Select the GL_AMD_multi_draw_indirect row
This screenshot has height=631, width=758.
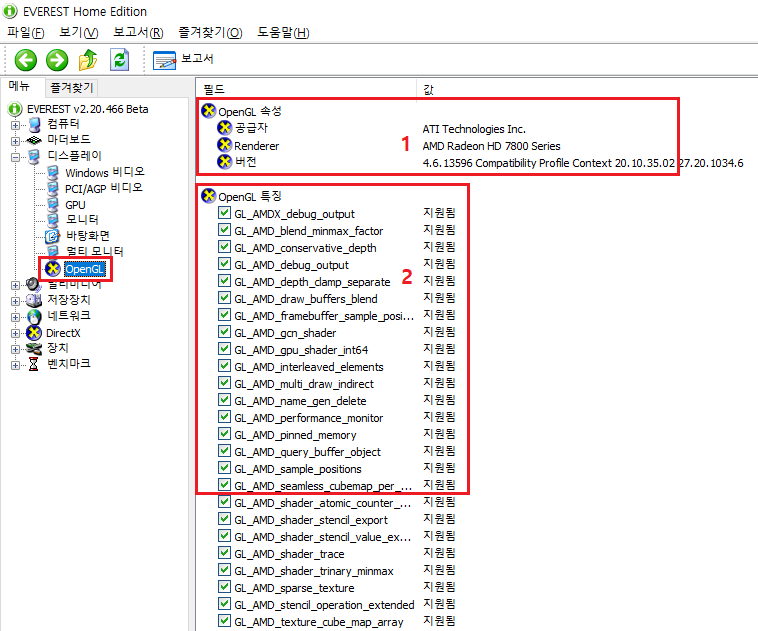304,384
